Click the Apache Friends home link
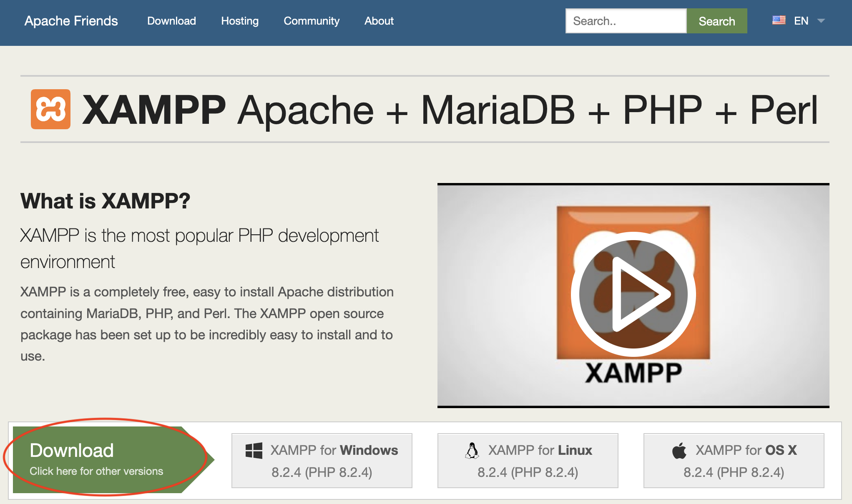 (x=71, y=20)
